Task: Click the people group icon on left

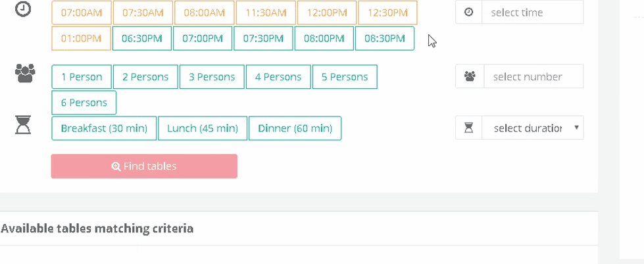Action: 24,72
